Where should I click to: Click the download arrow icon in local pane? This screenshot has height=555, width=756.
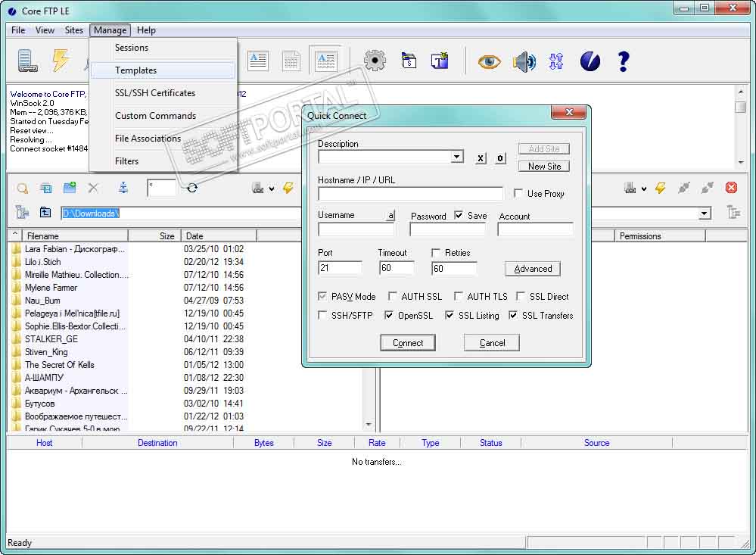tap(123, 188)
